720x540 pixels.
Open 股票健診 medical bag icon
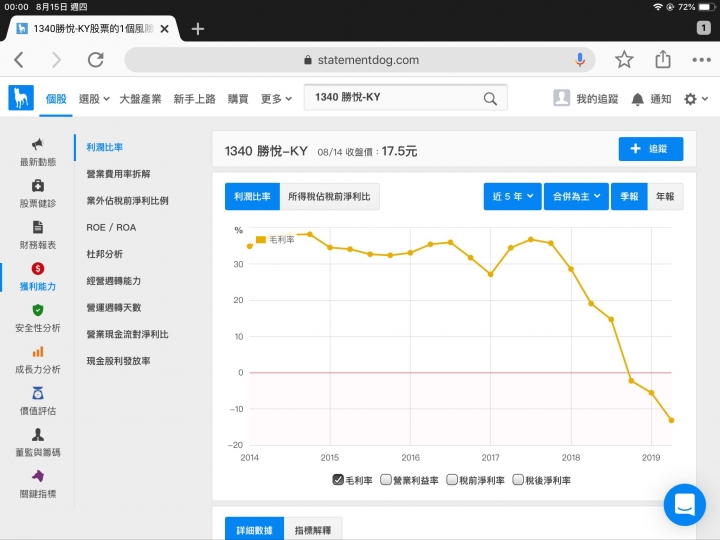click(x=38, y=186)
